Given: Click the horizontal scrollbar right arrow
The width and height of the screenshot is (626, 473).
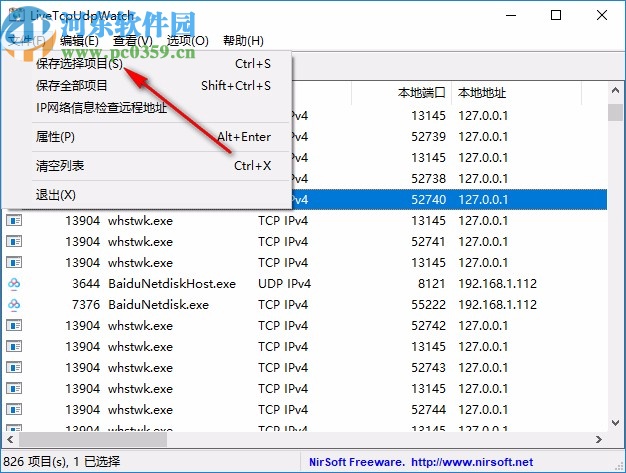Looking at the screenshot, I should tap(598, 439).
